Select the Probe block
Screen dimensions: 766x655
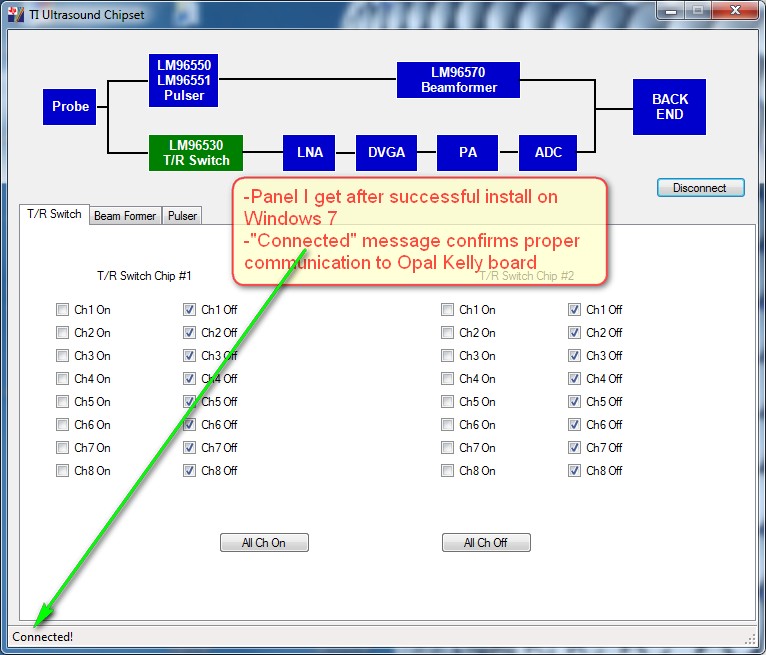[x=69, y=106]
